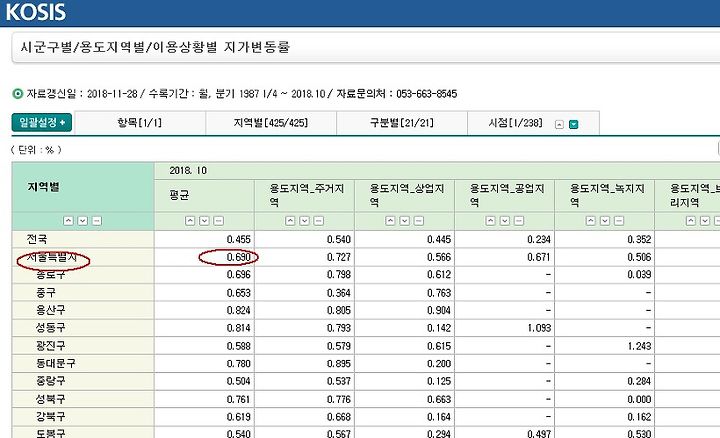Click the 0.895 주거지역 value for 동대문구
The image size is (720, 438).
(339, 364)
